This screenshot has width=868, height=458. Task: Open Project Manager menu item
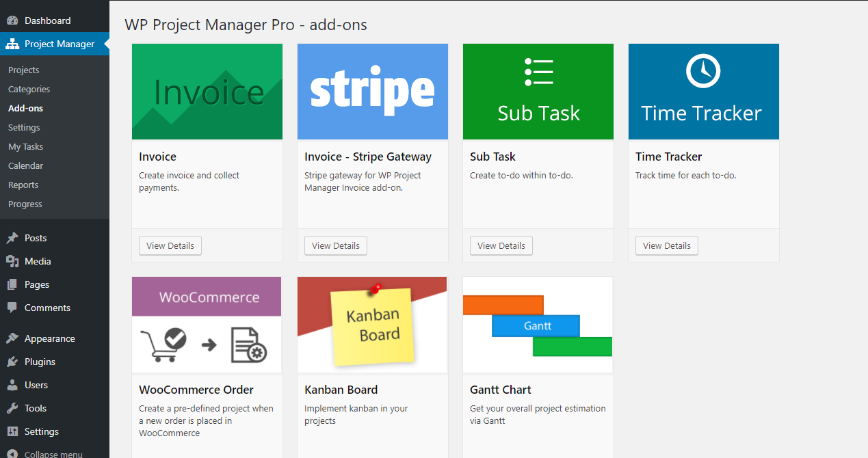point(55,44)
